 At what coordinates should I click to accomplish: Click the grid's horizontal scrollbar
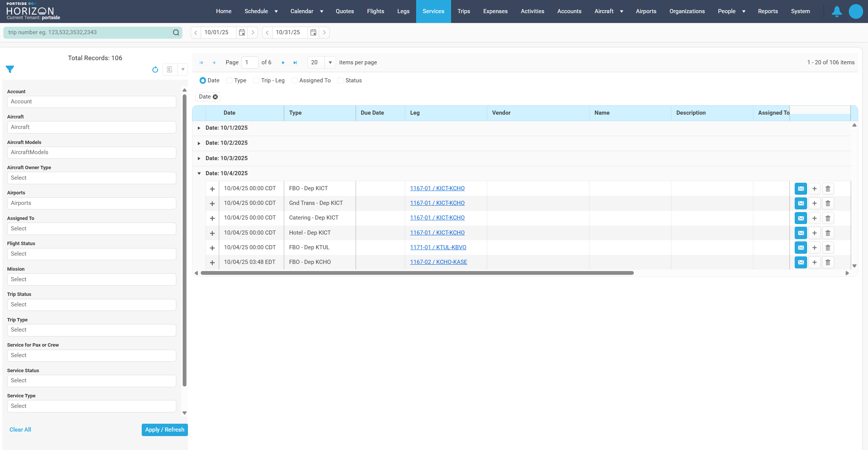[417, 273]
